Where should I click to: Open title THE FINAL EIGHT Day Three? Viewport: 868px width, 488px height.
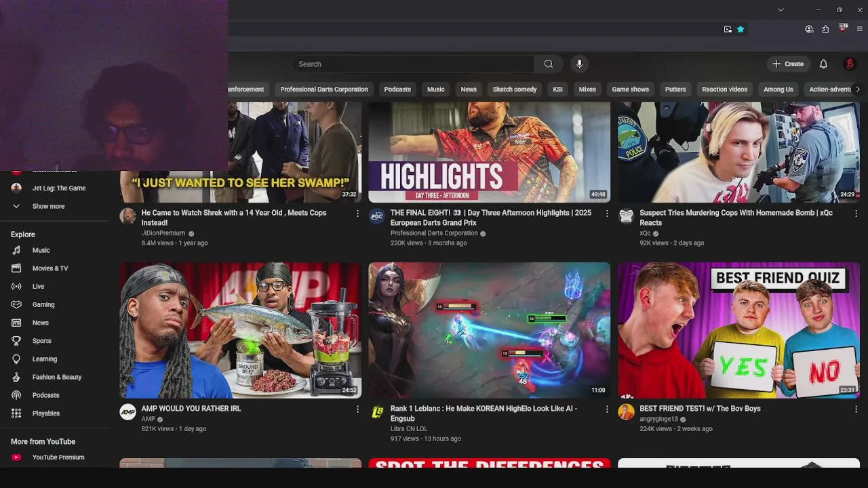point(490,218)
